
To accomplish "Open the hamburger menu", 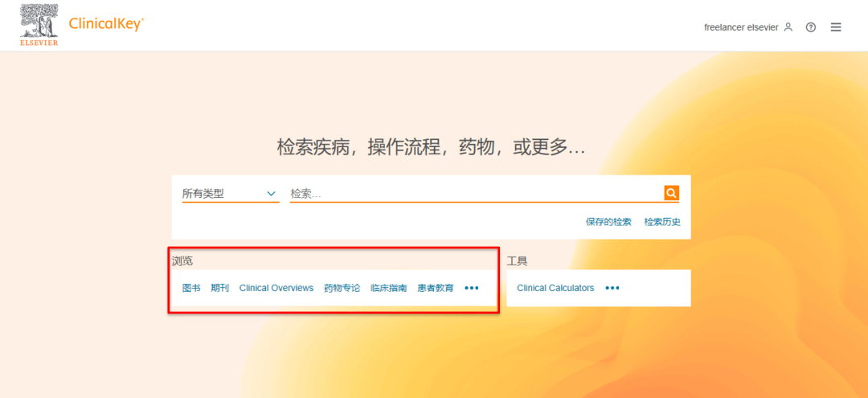I will pyautogui.click(x=836, y=27).
